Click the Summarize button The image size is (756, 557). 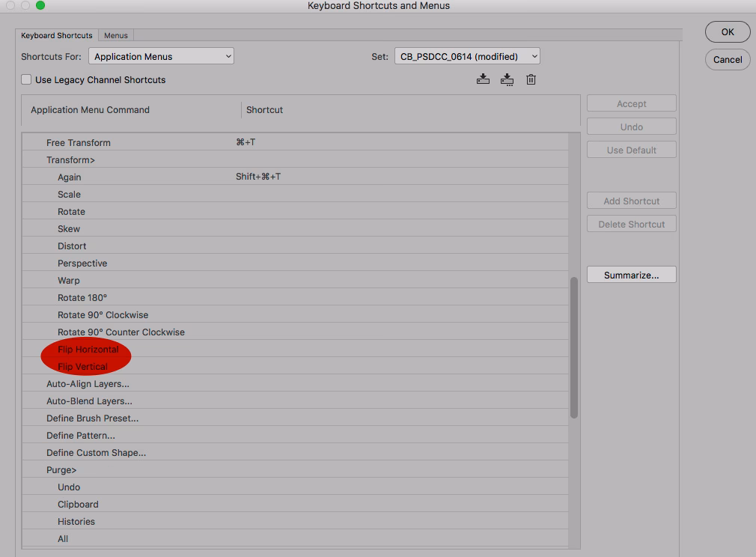(x=631, y=275)
